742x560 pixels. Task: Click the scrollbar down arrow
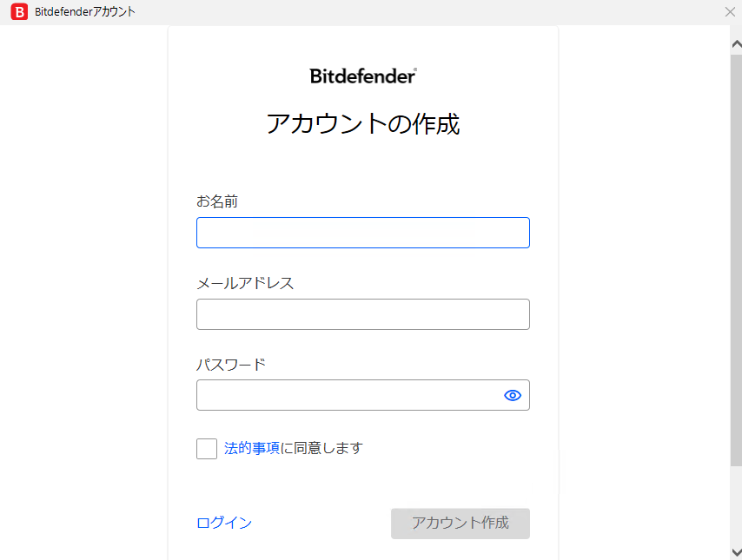pyautogui.click(x=736, y=552)
